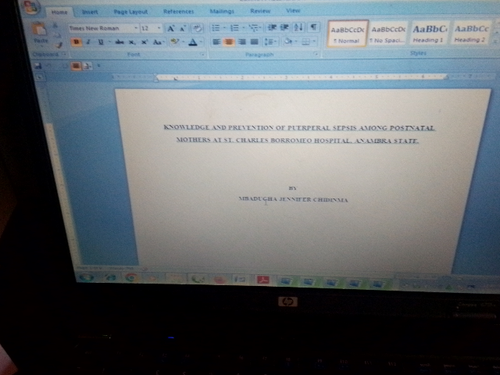Expand the Paragraph dialog launcher
The height and width of the screenshot is (375, 500).
(315, 54)
